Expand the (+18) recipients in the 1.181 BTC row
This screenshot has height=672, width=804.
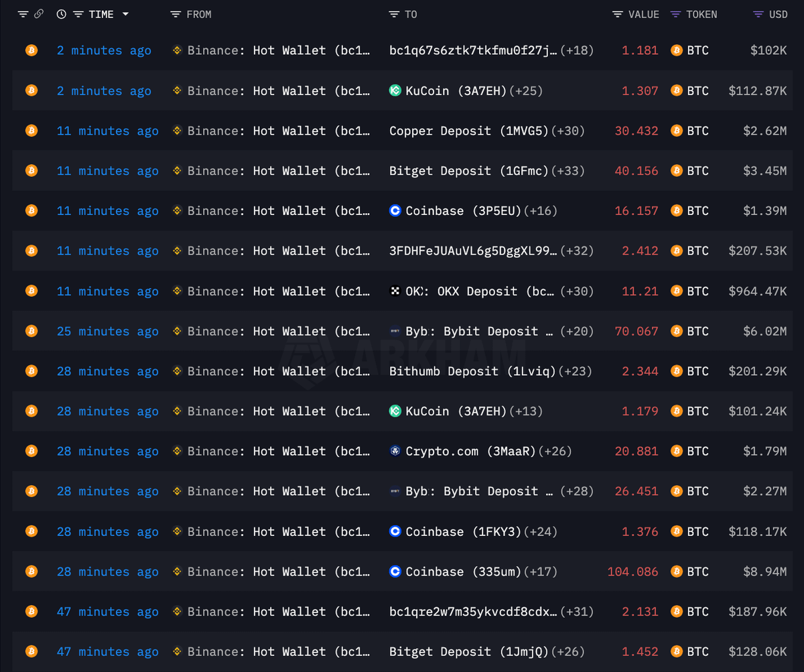[577, 50]
